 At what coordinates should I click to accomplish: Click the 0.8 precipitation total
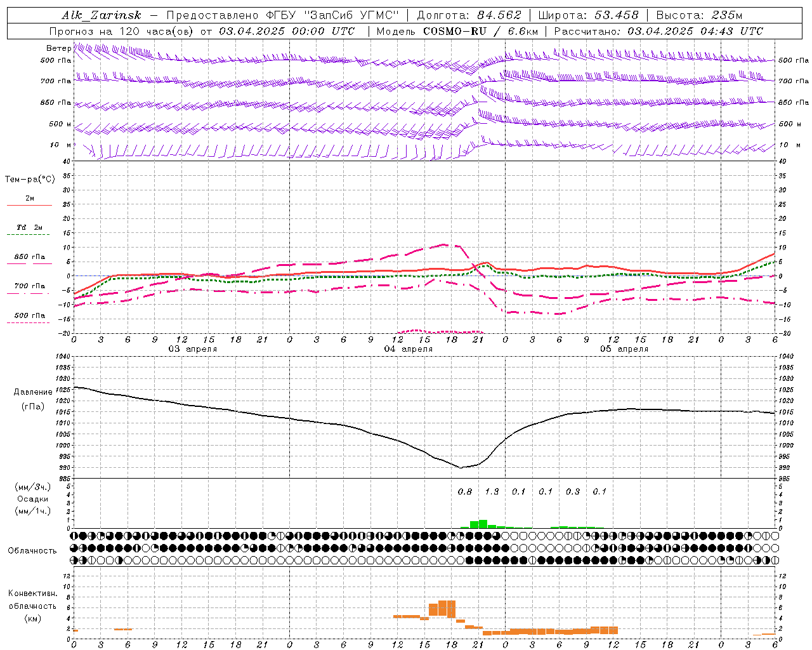tap(465, 491)
